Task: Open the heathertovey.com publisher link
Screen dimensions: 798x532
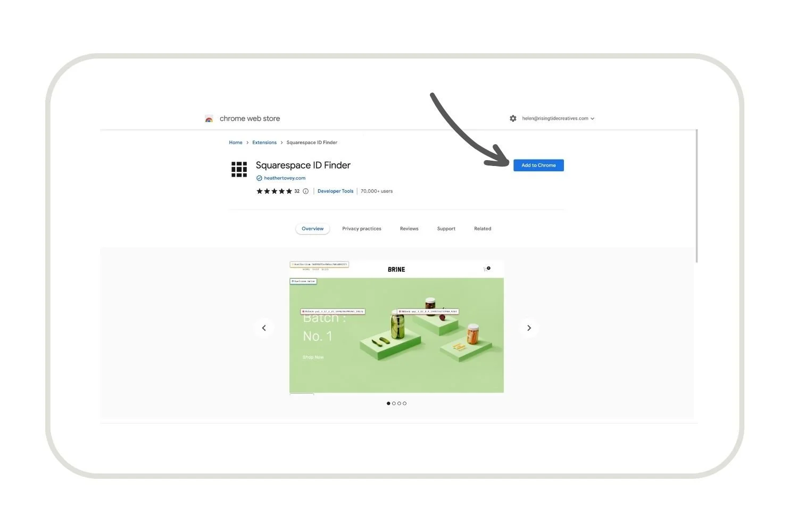Action: 285,178
